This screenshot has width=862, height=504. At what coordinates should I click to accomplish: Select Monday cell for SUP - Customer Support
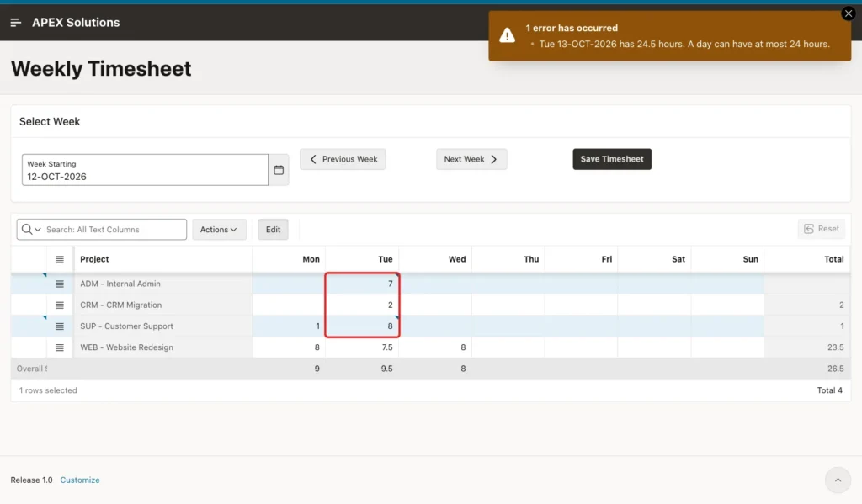(x=289, y=326)
